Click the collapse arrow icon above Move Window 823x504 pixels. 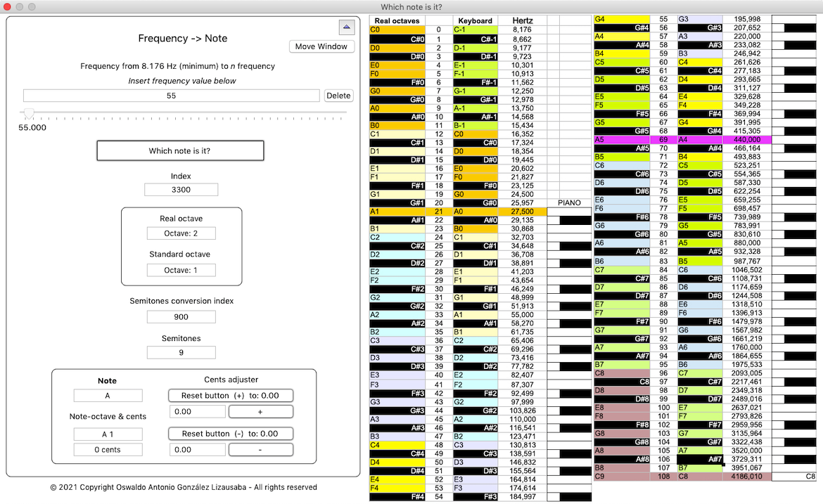tap(346, 27)
